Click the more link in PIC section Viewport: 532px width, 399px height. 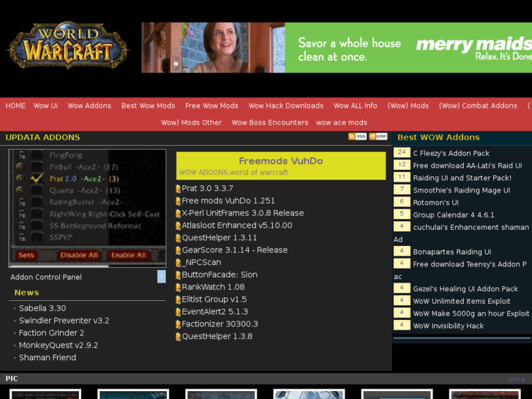click(x=517, y=379)
